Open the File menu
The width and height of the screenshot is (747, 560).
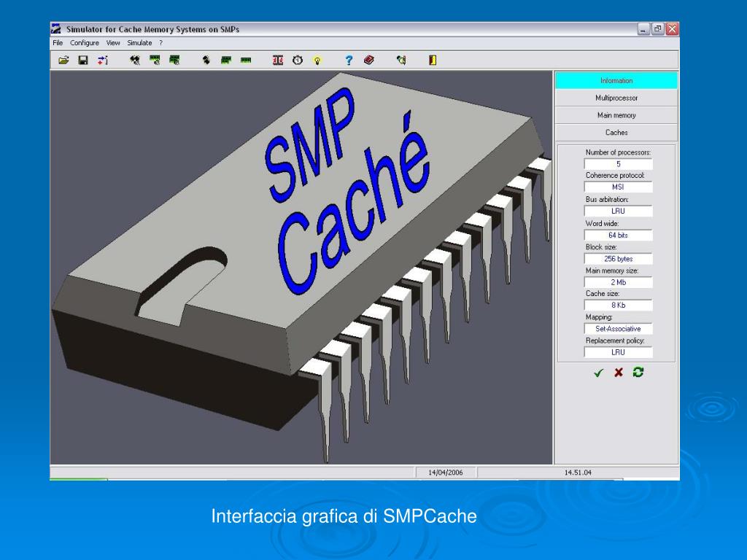(58, 43)
